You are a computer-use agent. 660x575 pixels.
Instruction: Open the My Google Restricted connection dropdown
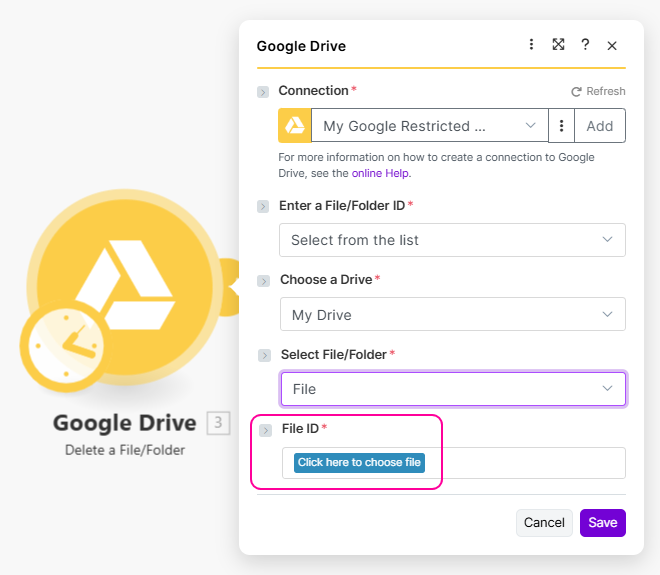[x=429, y=126]
